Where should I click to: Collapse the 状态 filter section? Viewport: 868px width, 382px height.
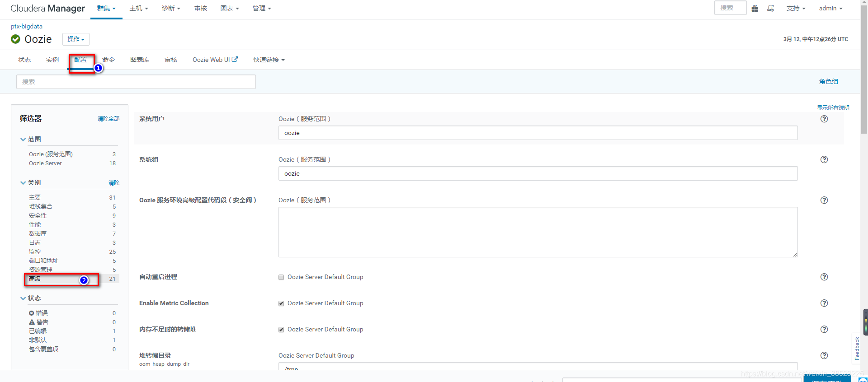[x=31, y=298]
